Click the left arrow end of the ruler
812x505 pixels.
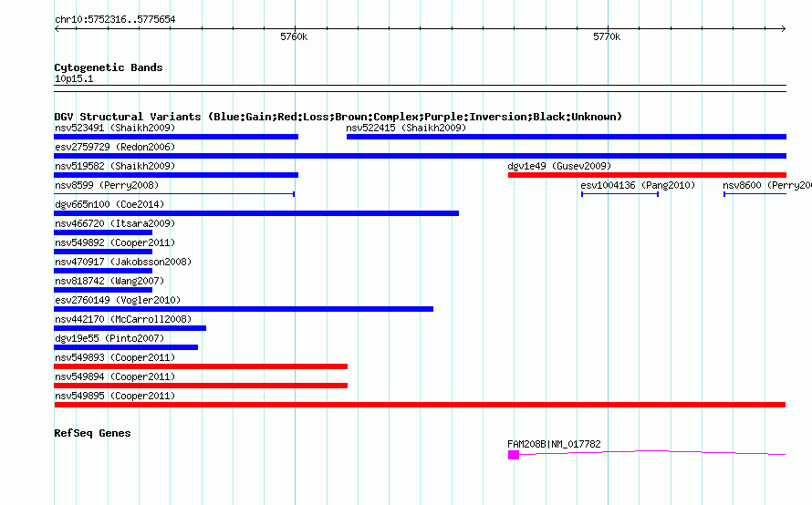click(x=57, y=29)
